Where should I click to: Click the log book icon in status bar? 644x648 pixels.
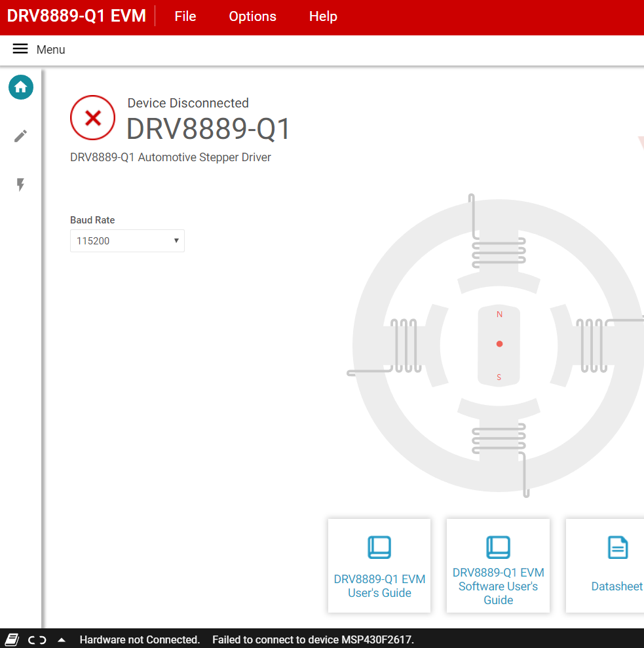pyautogui.click(x=12, y=639)
